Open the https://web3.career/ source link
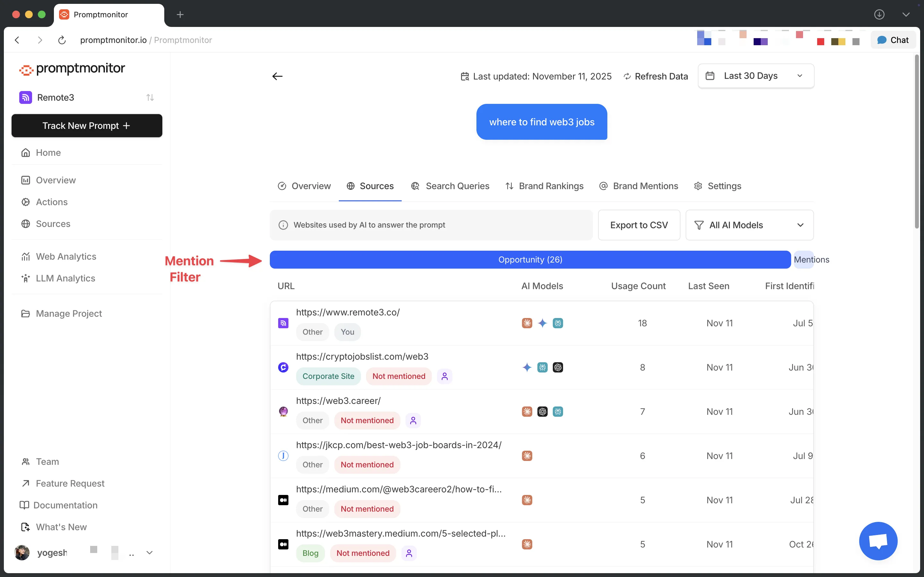 (338, 401)
